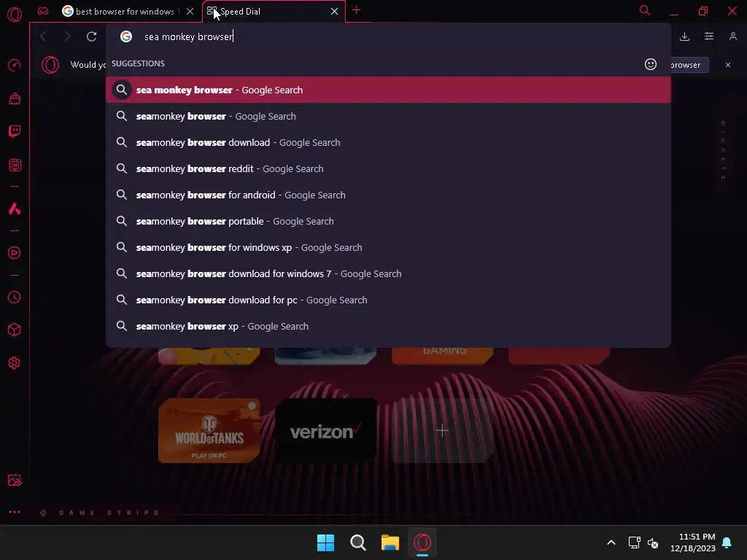The height and width of the screenshot is (560, 747).
Task: Choose 'seamonkey browser download for pc' suggestion
Action: pyautogui.click(x=388, y=300)
